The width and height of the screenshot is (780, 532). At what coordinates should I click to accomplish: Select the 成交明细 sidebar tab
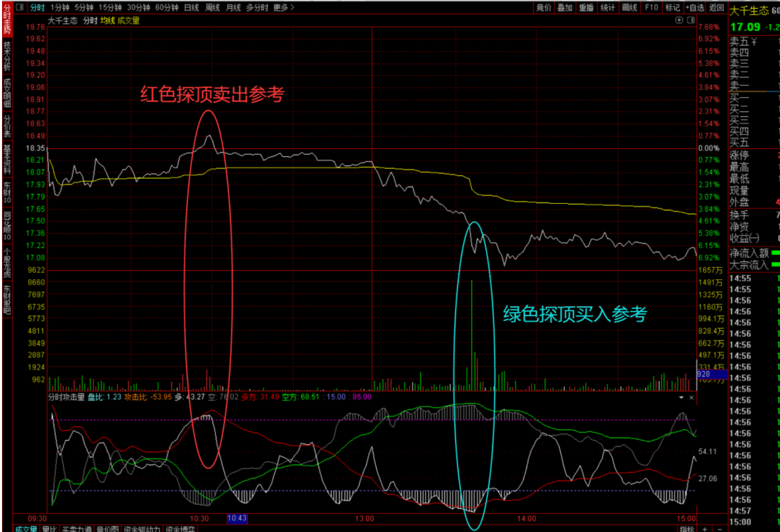[7, 93]
